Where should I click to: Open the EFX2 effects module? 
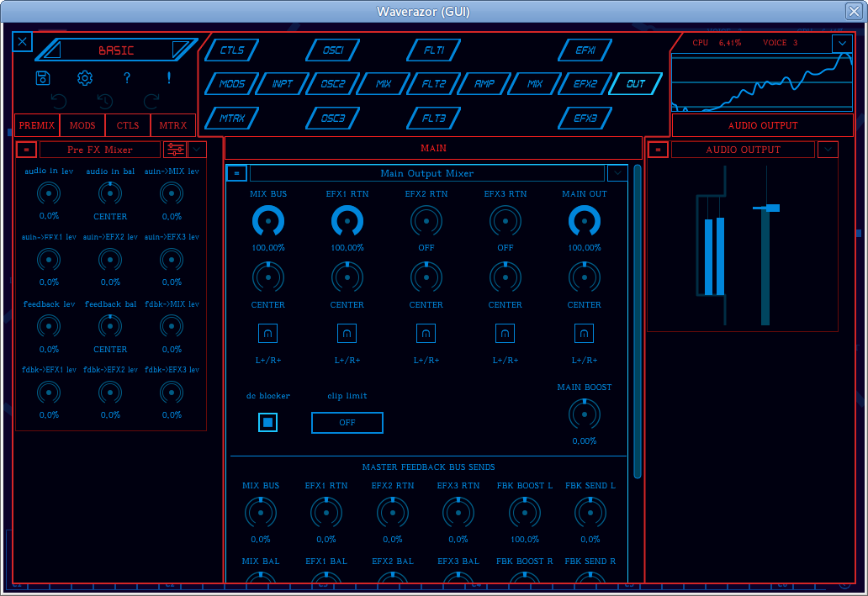click(x=585, y=84)
